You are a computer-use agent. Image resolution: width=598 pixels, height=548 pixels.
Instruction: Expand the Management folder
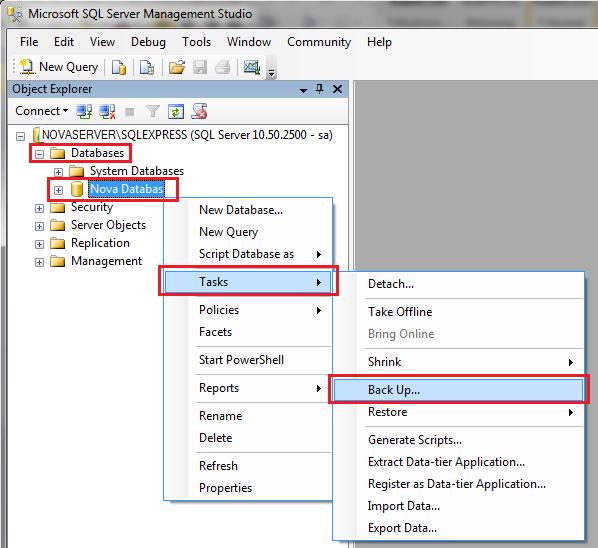point(39,262)
